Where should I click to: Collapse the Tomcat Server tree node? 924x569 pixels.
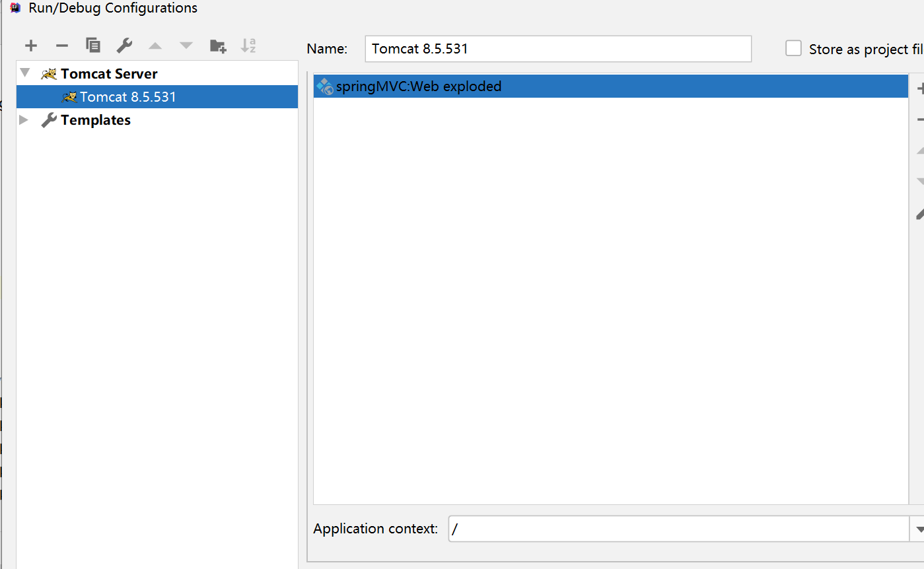click(x=25, y=73)
